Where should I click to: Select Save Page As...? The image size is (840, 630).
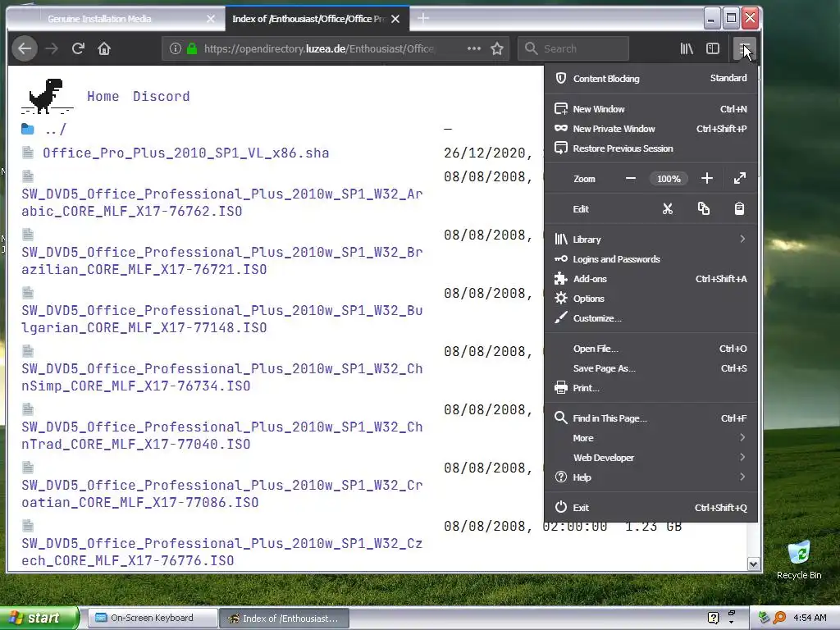pyautogui.click(x=651, y=368)
